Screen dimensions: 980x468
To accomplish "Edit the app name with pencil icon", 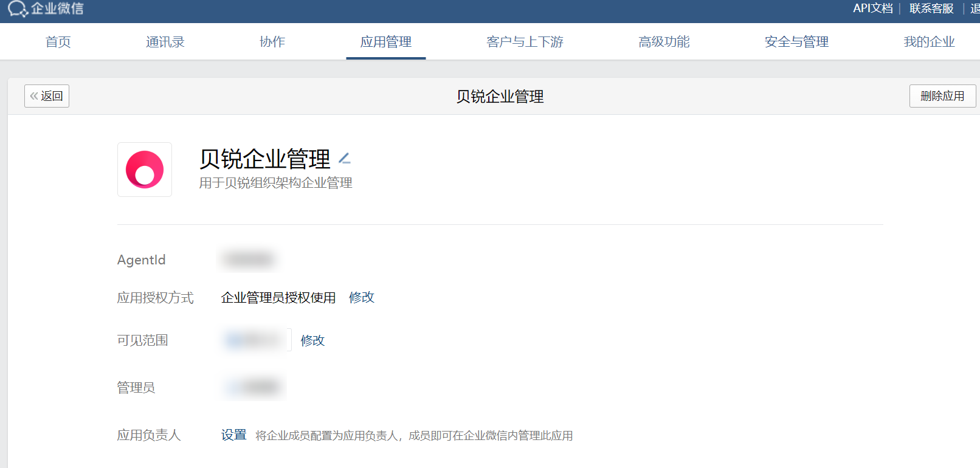I will (x=345, y=159).
